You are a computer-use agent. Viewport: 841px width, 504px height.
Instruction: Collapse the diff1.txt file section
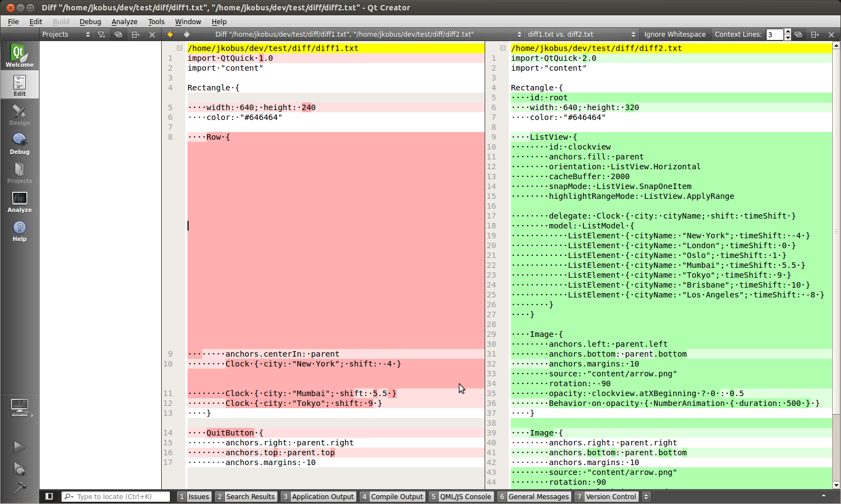(x=179, y=48)
